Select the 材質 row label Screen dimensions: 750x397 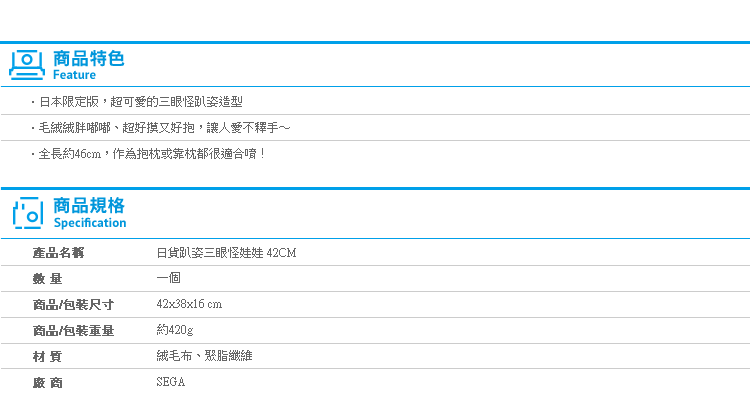tap(47, 356)
